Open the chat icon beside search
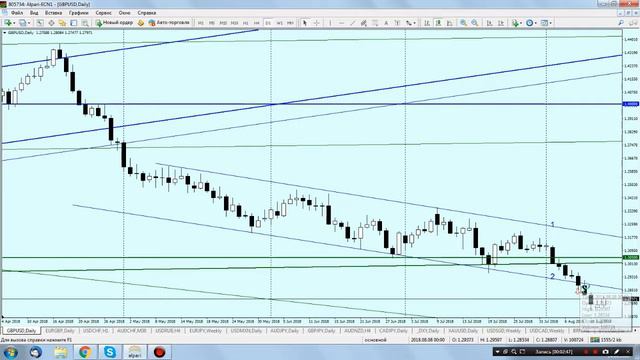 click(632, 23)
